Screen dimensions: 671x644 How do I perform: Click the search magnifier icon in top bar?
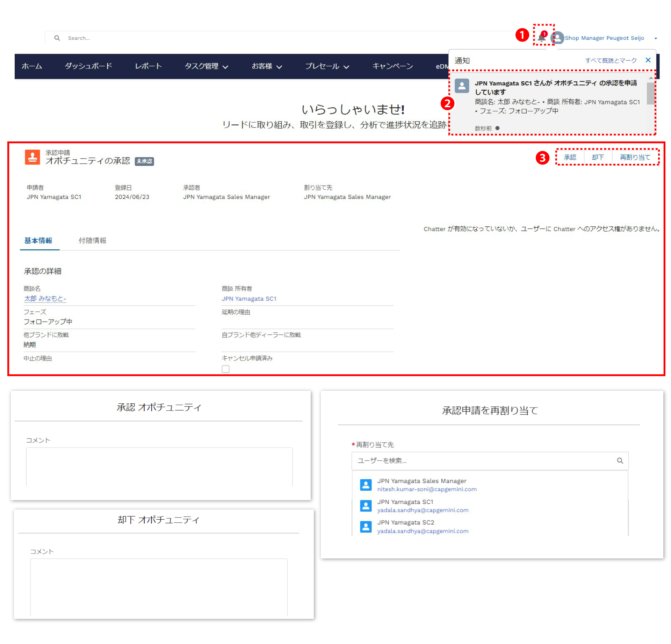point(57,38)
